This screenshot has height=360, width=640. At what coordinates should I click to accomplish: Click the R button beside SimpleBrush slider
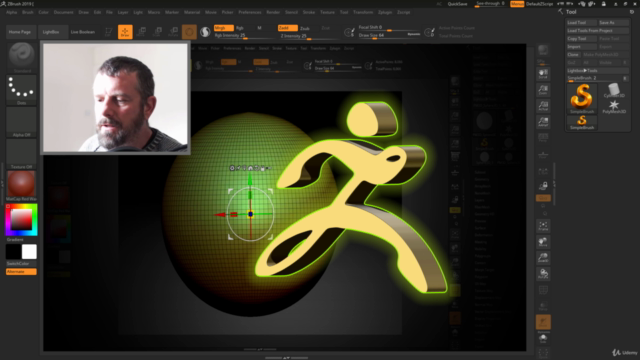pos(625,78)
